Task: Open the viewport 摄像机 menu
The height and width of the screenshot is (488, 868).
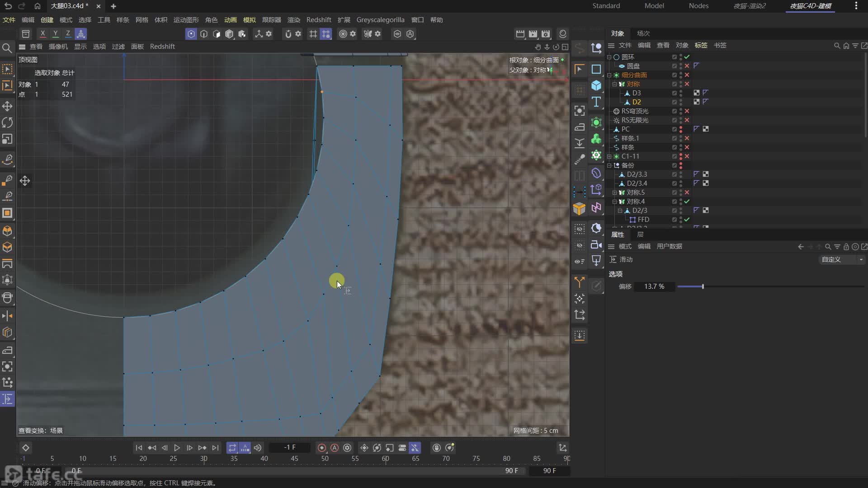Action: (x=58, y=47)
